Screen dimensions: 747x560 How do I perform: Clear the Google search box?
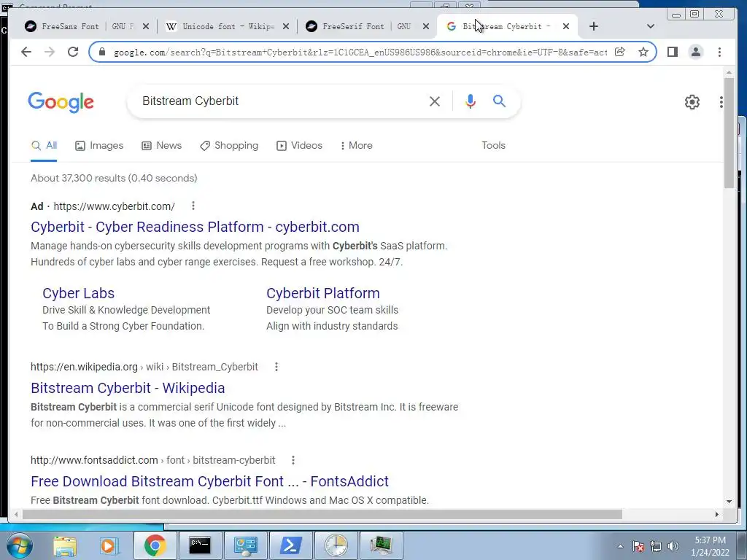pyautogui.click(x=435, y=101)
